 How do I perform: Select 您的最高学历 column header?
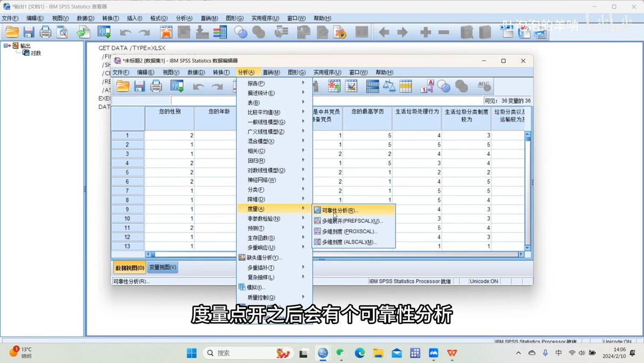[367, 119]
